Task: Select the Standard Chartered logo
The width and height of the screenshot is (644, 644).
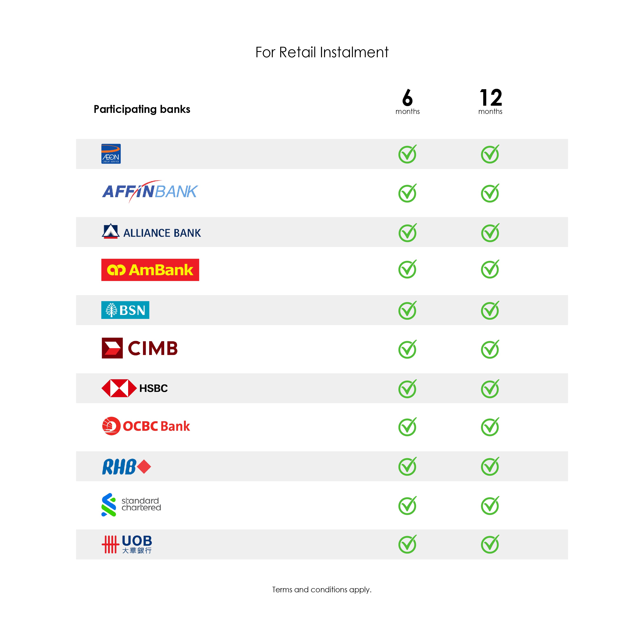Action: pos(131,505)
